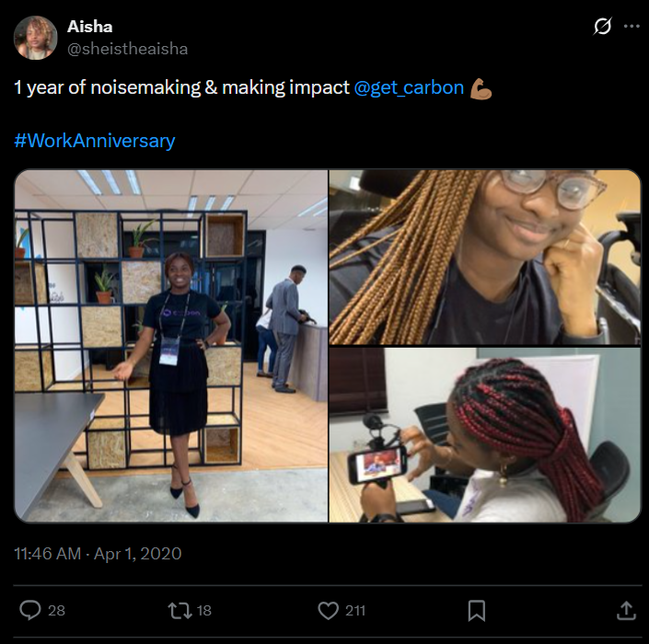Image resolution: width=649 pixels, height=644 pixels.
Task: Click the flexed bicep emoji
Action: tap(481, 88)
